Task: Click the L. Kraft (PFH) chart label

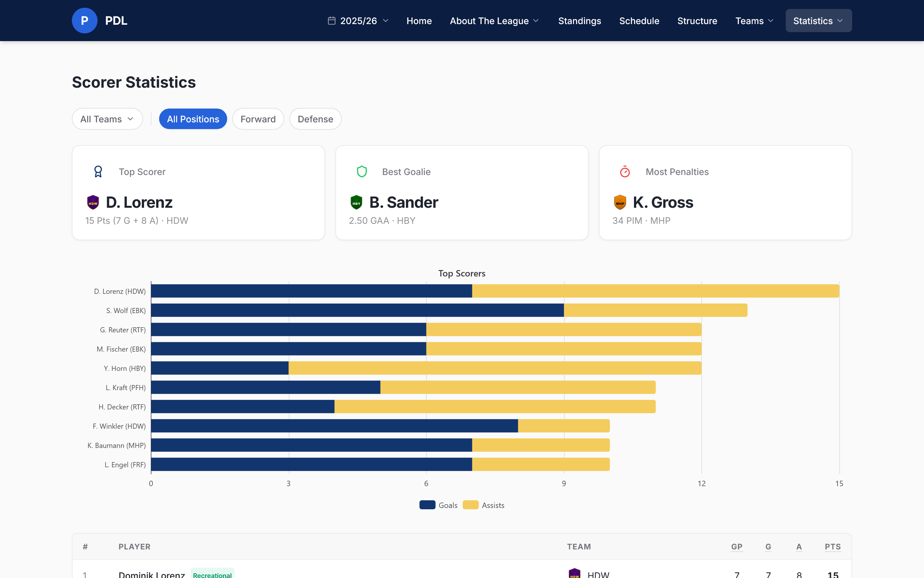Action: coord(126,387)
